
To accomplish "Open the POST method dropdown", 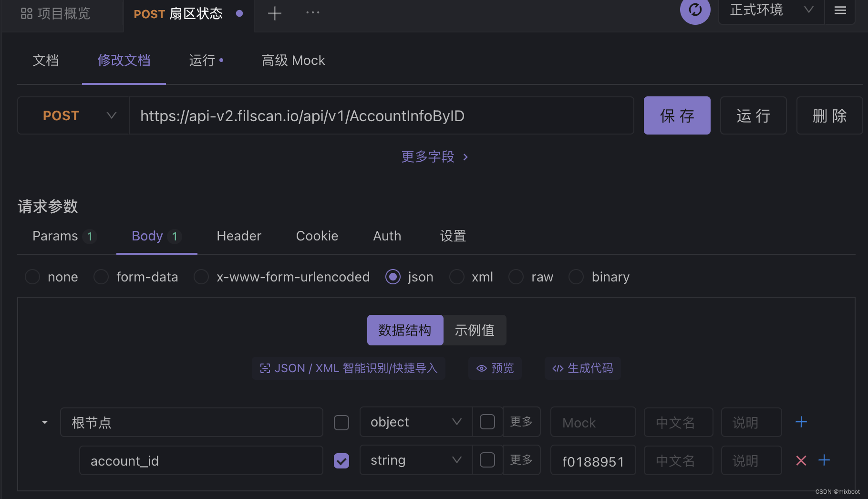I will [73, 115].
